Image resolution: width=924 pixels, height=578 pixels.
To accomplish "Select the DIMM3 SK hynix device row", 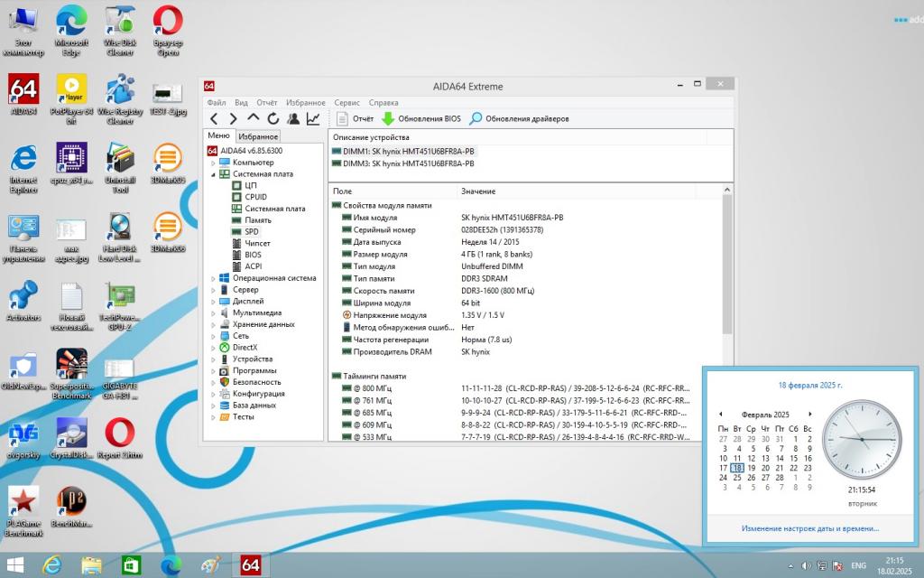I will pos(403,163).
